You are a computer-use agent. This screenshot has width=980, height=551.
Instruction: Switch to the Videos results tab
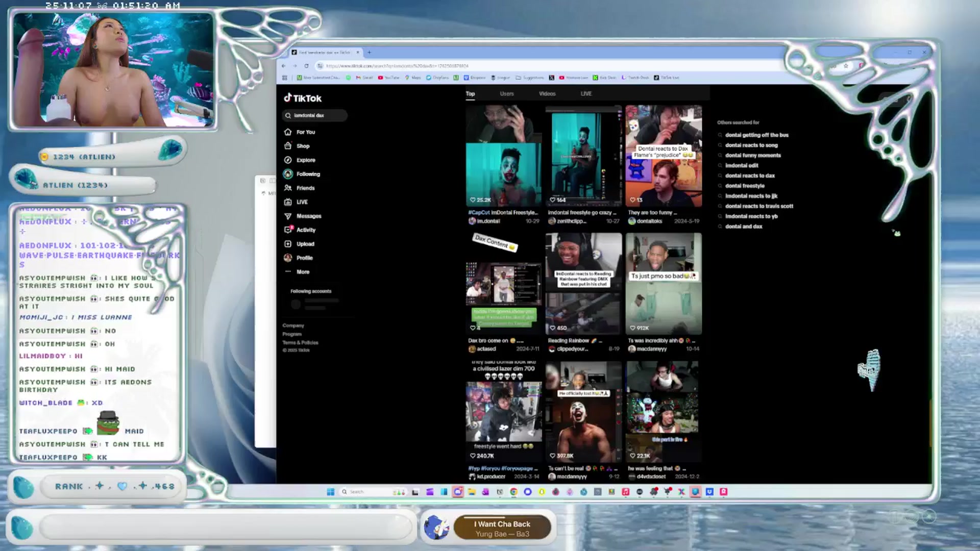tap(547, 94)
